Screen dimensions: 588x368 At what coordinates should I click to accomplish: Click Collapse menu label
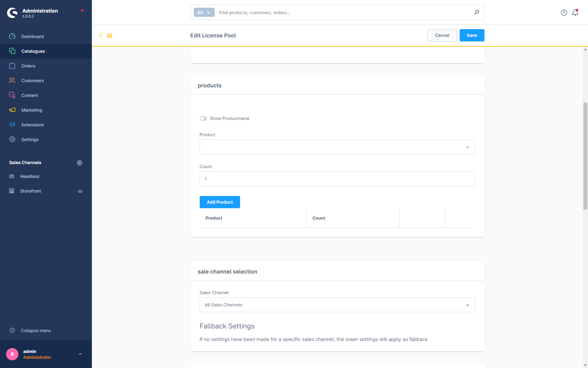[x=36, y=331]
